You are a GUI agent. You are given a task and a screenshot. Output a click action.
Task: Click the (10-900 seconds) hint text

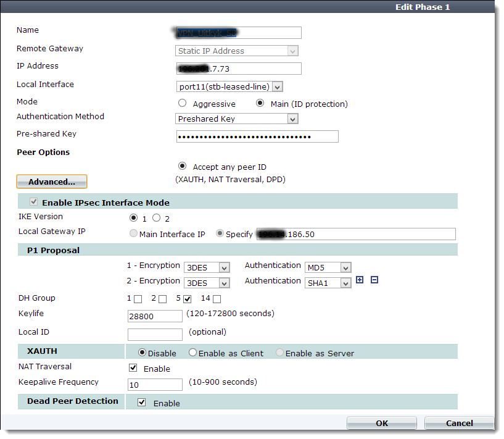223,382
